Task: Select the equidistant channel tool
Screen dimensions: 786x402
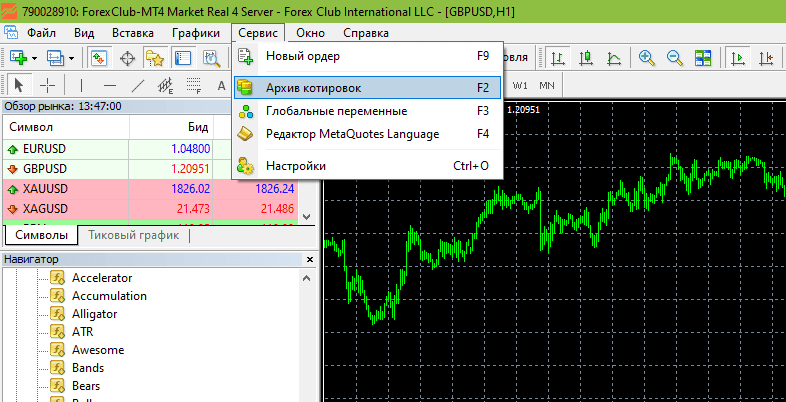Action: pos(165,86)
